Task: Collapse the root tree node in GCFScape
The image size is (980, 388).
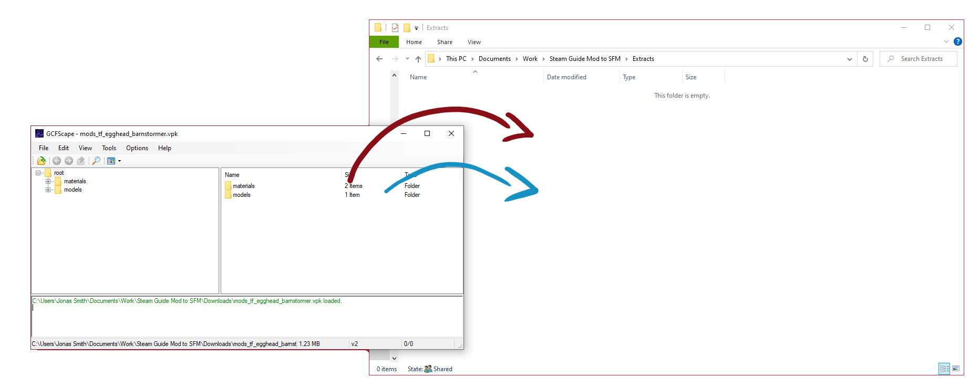Action: 38,173
